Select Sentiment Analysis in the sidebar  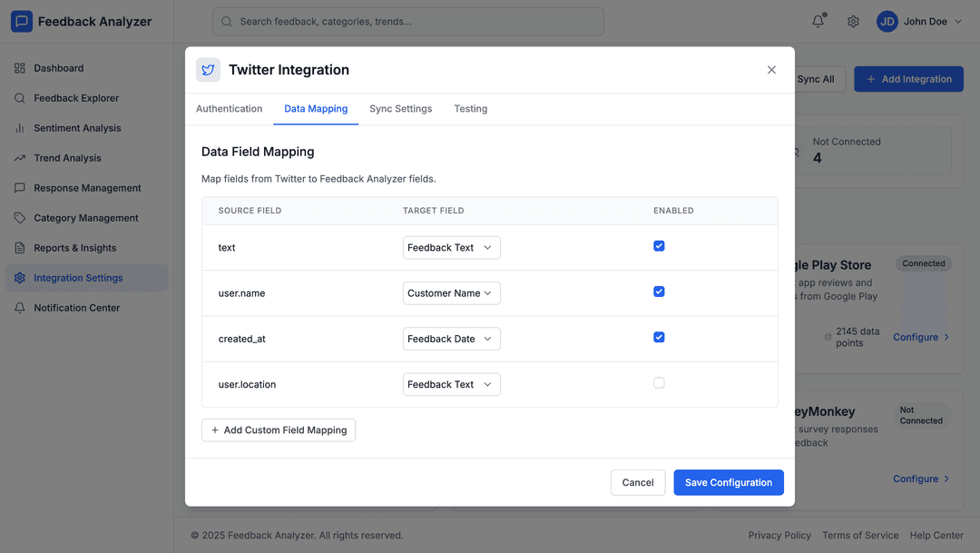coord(76,127)
